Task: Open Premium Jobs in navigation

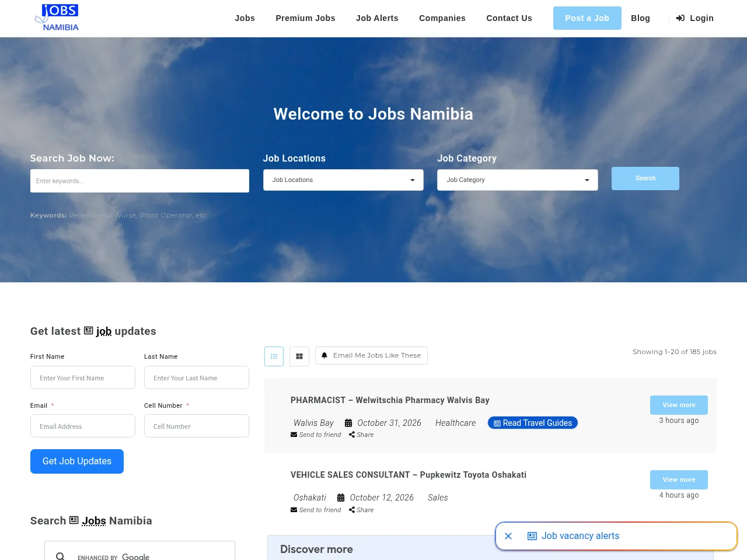Action: click(x=305, y=18)
